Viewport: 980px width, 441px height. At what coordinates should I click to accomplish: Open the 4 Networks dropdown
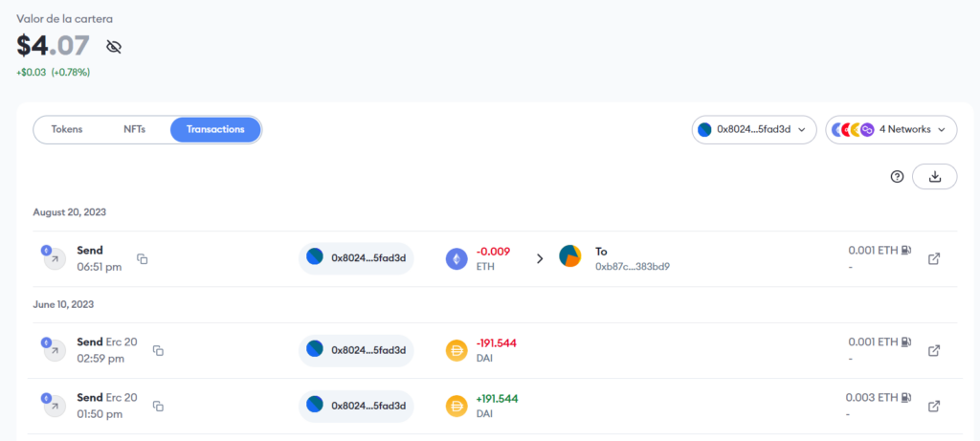coord(891,129)
